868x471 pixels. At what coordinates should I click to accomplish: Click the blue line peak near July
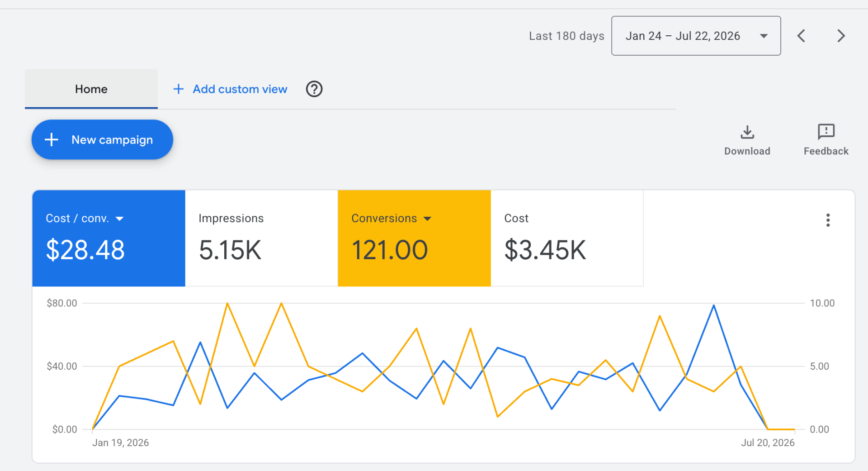(714, 306)
